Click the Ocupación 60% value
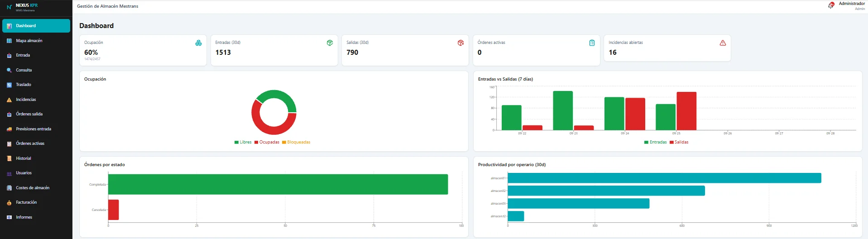This screenshot has width=868, height=239. pyautogui.click(x=91, y=53)
